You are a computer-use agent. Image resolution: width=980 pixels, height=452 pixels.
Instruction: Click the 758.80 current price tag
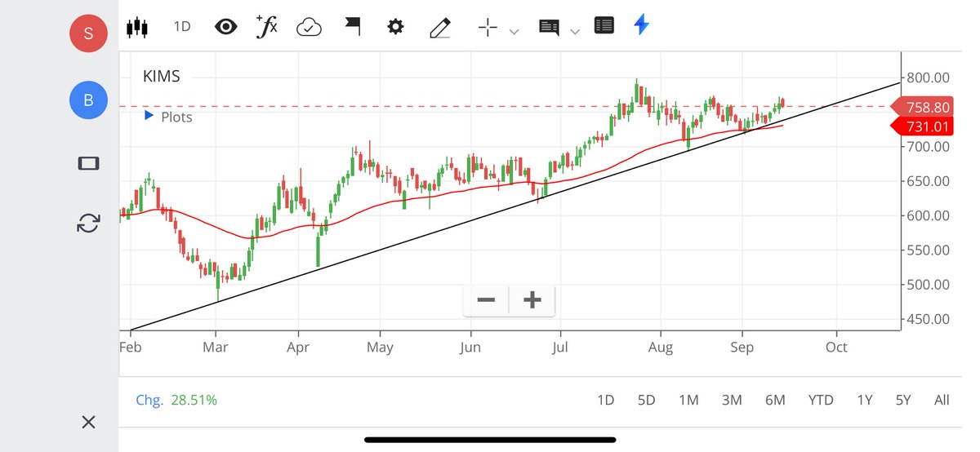point(922,107)
